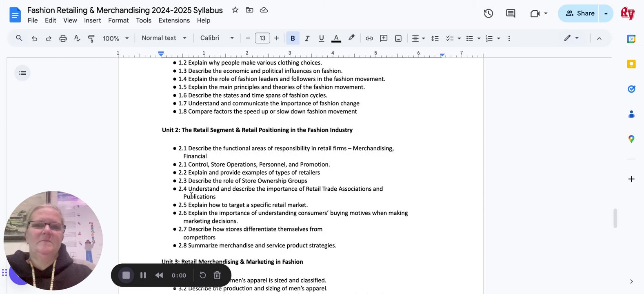Open the Normal text style dropdown
The image size is (644, 294).
point(164,38)
